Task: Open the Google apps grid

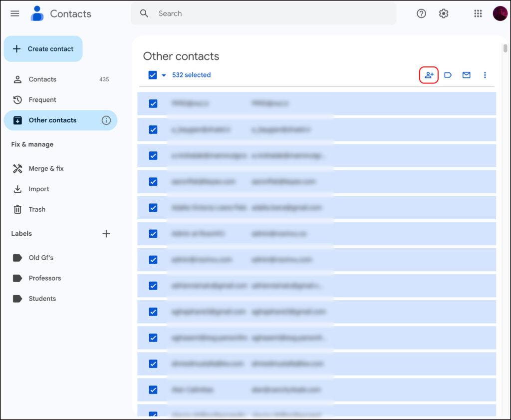Action: pyautogui.click(x=478, y=13)
